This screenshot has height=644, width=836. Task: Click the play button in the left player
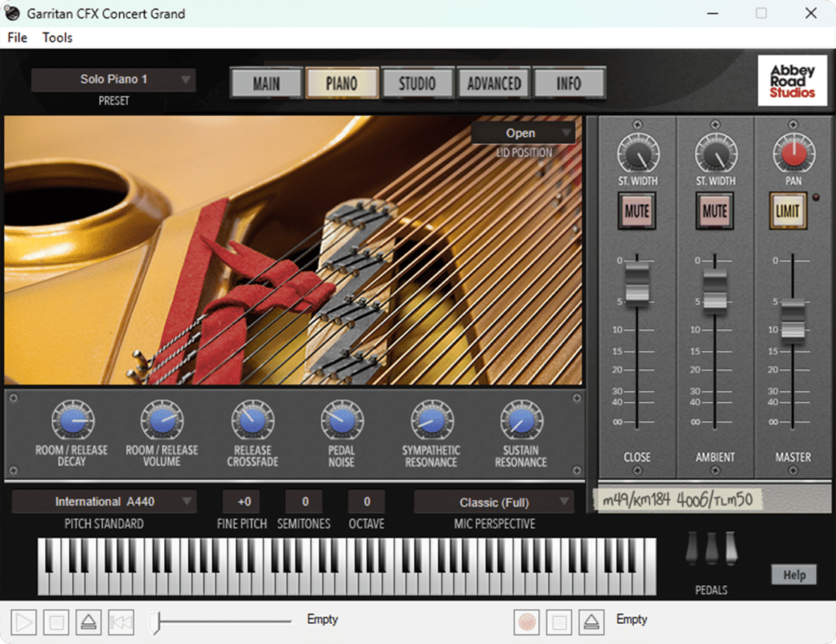[x=24, y=622]
